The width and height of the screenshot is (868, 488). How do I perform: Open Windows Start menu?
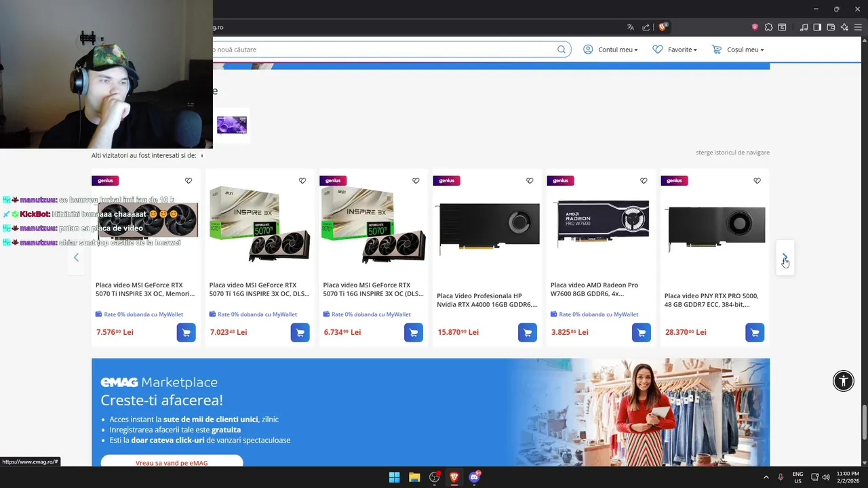(394, 477)
